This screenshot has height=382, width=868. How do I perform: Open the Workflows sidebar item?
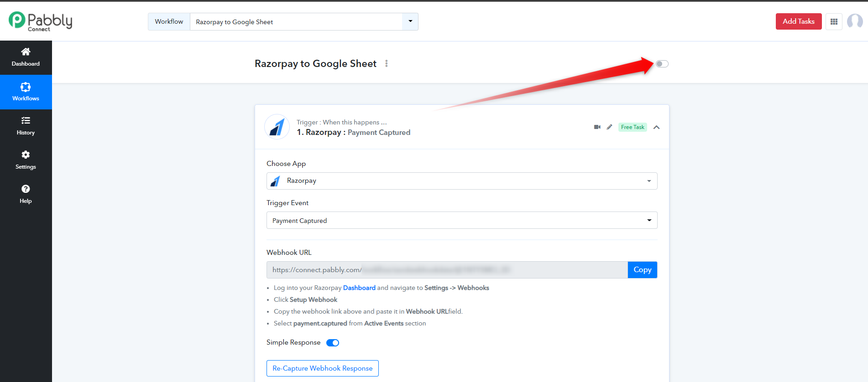coord(26,92)
